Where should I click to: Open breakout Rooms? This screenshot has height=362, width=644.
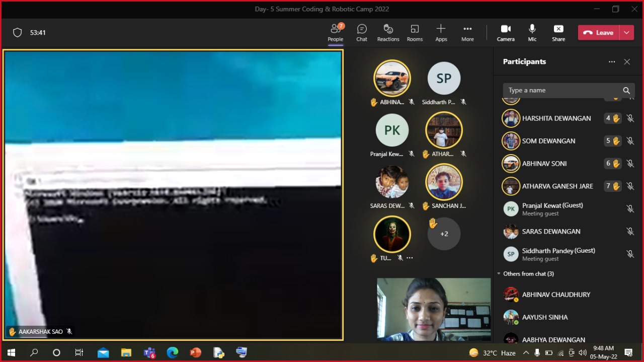(x=415, y=33)
